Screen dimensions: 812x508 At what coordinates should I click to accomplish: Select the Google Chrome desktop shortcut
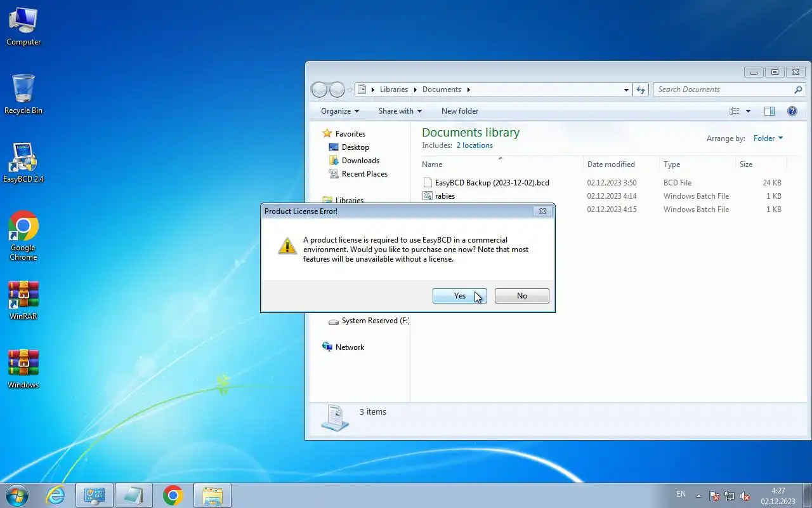pyautogui.click(x=23, y=236)
